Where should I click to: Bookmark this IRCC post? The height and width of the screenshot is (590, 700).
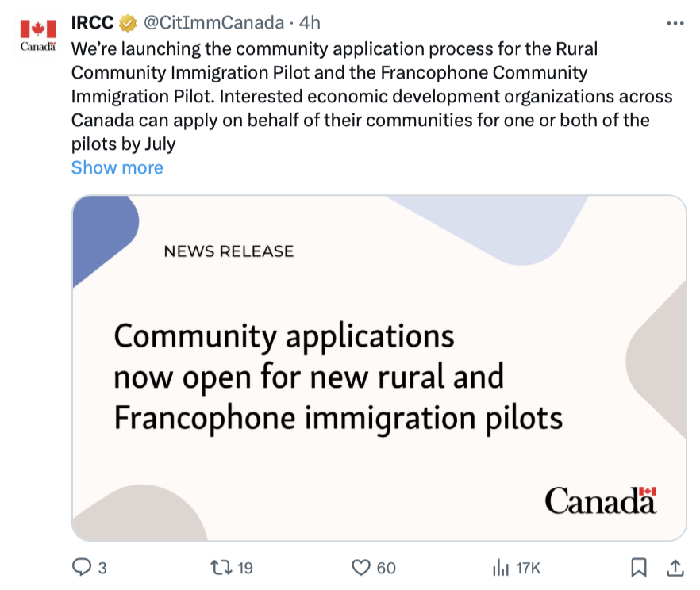click(639, 567)
